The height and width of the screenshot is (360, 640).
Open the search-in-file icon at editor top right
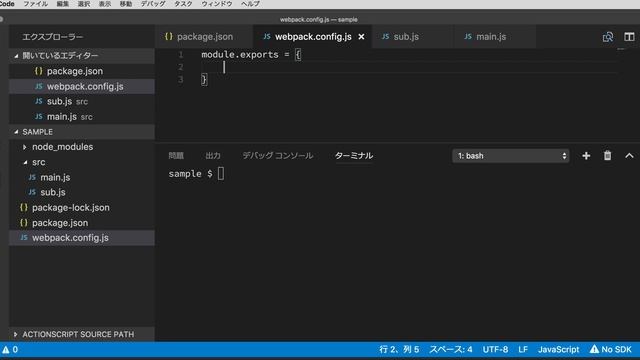coord(608,37)
